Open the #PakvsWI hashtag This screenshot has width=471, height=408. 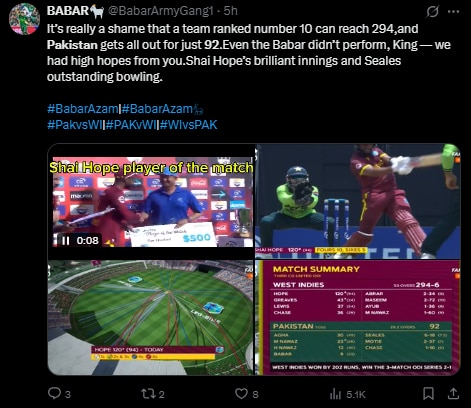(75, 125)
